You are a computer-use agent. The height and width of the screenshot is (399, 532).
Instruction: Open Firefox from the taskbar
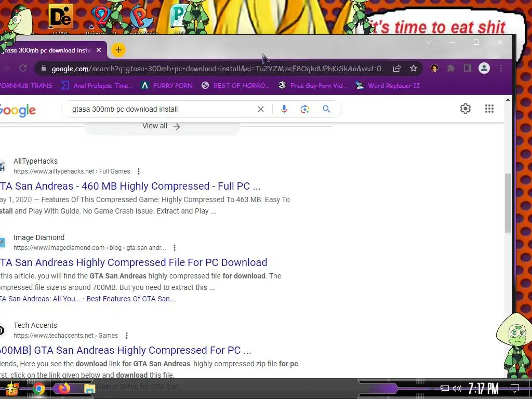pos(64,389)
